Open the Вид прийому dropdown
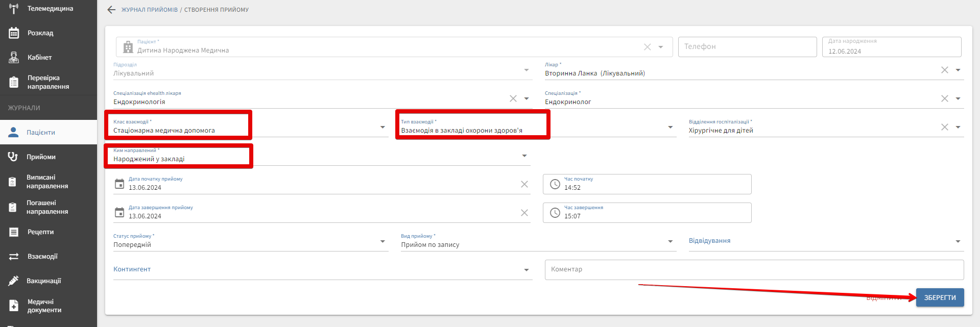 pyautogui.click(x=671, y=241)
